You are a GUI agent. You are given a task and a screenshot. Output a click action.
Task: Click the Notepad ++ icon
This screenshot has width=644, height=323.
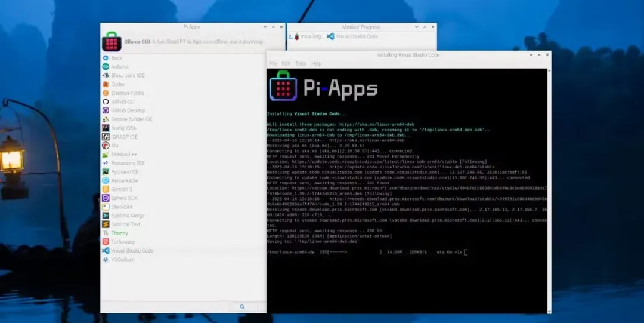[106, 154]
